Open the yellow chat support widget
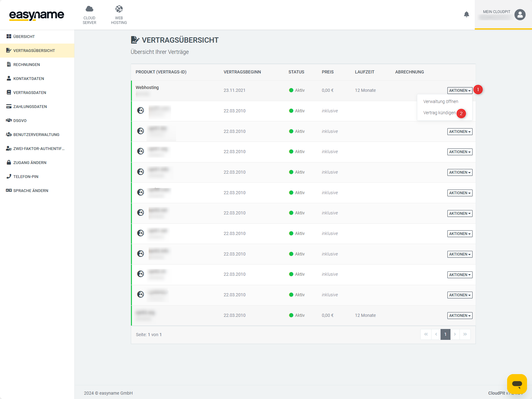The width and height of the screenshot is (532, 399). tap(517, 384)
